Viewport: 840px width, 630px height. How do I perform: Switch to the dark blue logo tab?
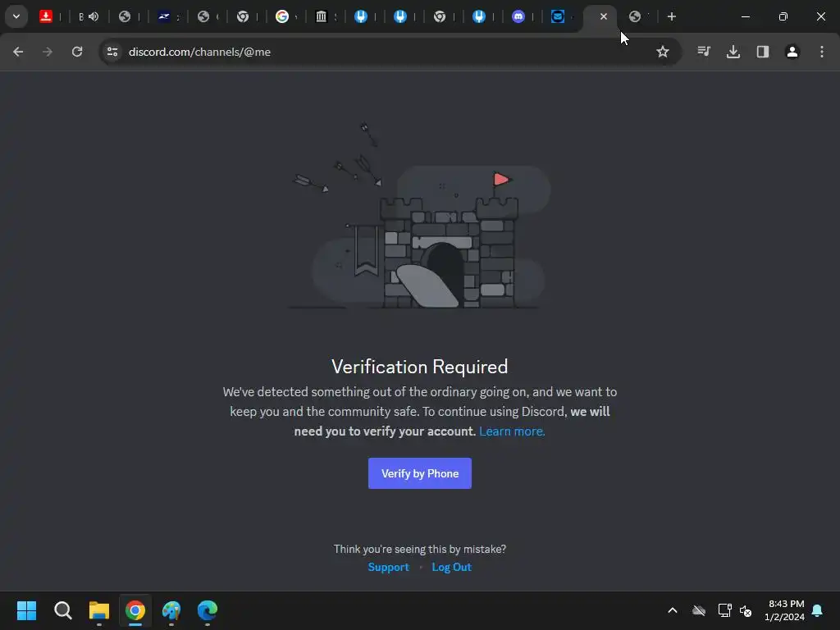(x=164, y=16)
